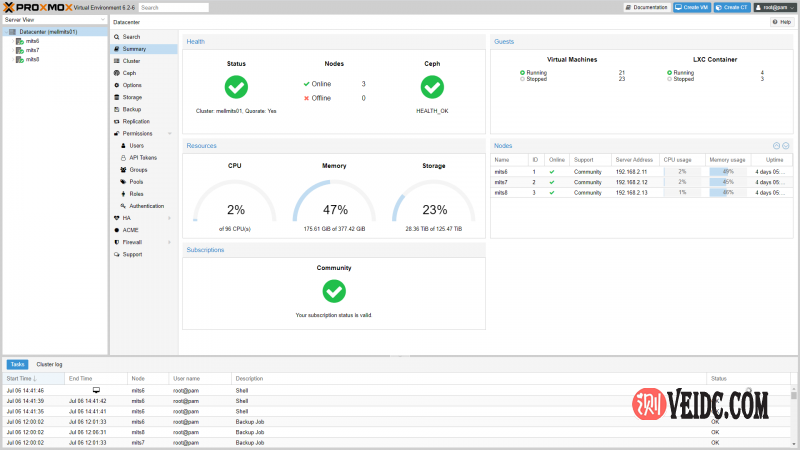
Task: Open the root@pam user menu
Action: [774, 7]
